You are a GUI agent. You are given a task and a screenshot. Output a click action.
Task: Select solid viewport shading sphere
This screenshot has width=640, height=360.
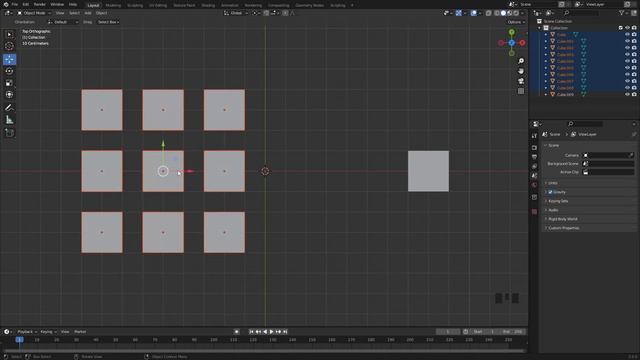pos(503,13)
